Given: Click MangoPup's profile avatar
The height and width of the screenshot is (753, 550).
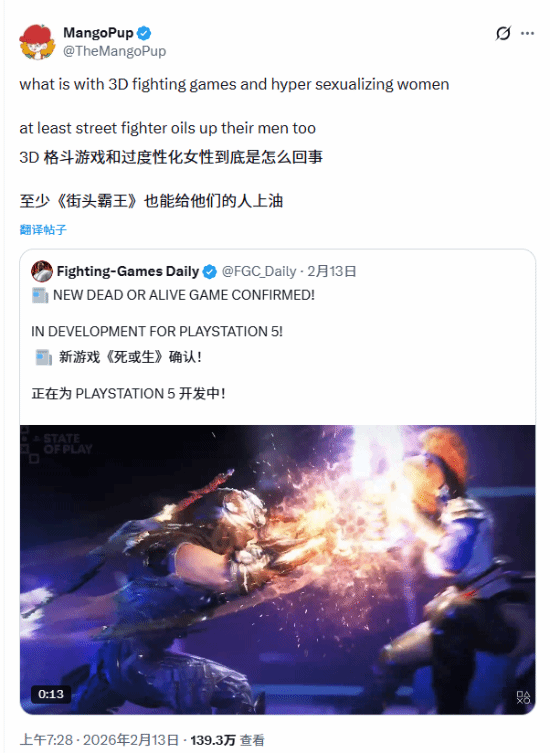Looking at the screenshot, I should pyautogui.click(x=37, y=42).
